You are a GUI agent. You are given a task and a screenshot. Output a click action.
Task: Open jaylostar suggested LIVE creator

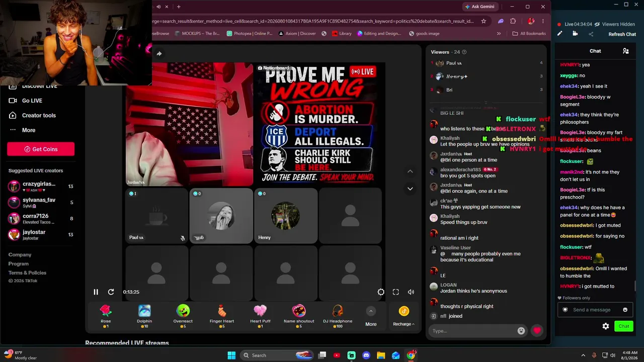[41, 234]
